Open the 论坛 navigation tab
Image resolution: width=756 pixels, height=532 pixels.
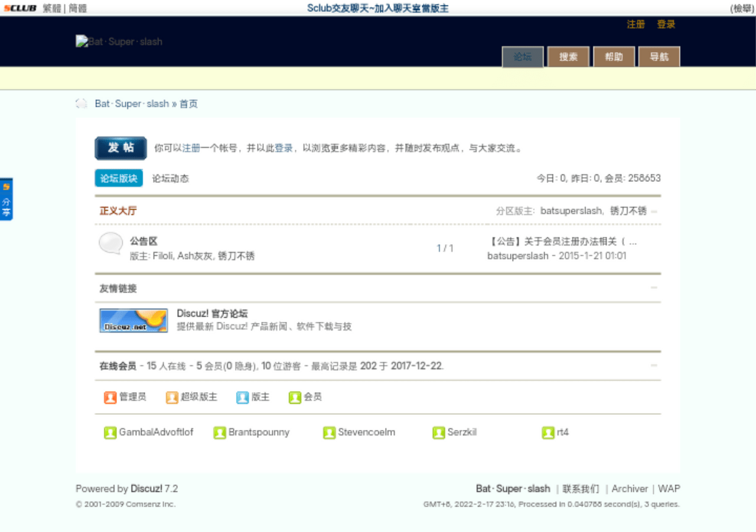tap(523, 57)
